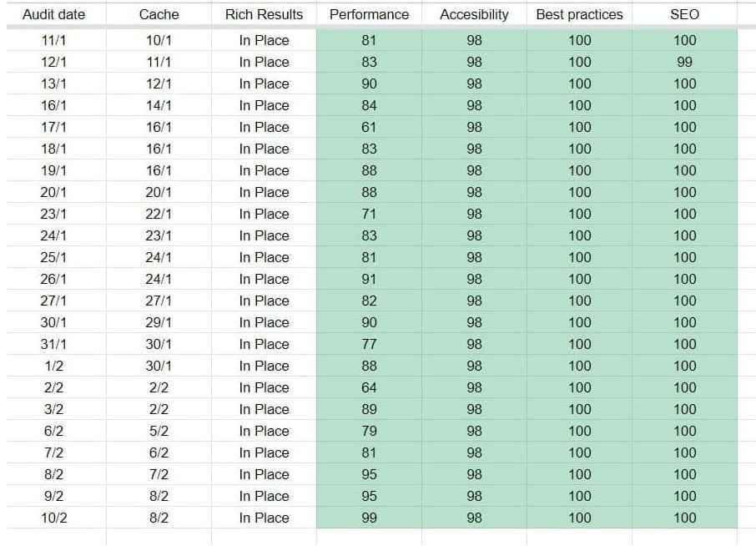Click the Performance cell showing 64
Viewport: 756px width, 546px height.
tap(369, 387)
